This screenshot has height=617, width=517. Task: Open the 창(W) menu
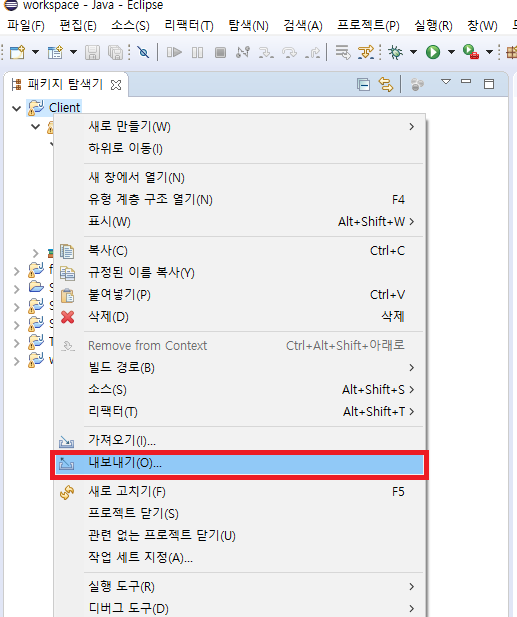point(482,26)
